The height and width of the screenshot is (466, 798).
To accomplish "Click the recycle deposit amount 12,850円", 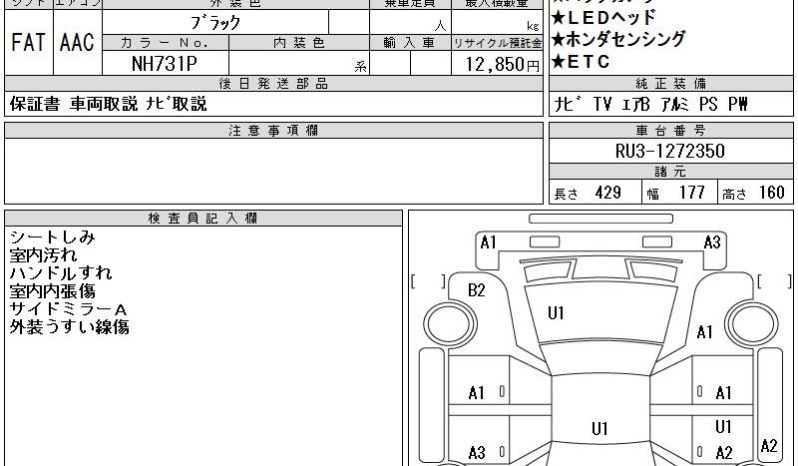I will point(496,63).
